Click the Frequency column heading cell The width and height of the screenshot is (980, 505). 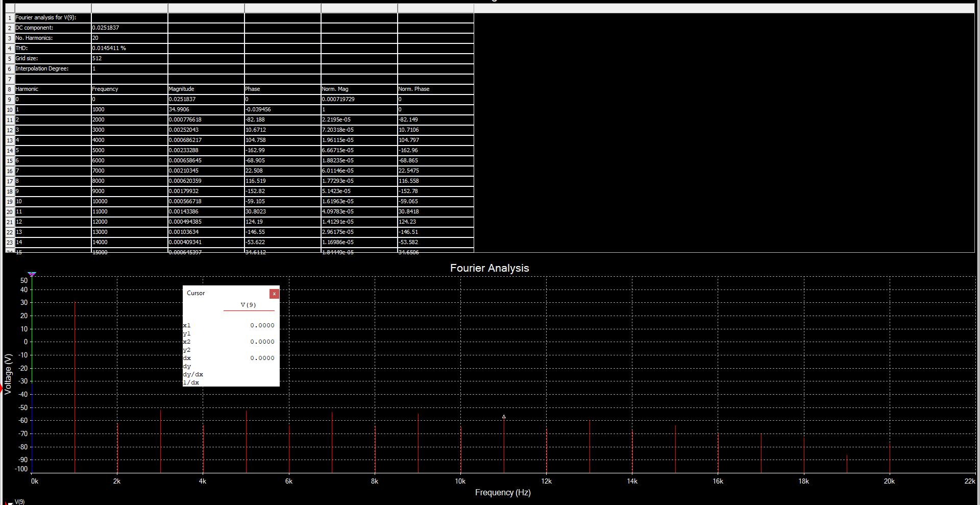[x=130, y=89]
